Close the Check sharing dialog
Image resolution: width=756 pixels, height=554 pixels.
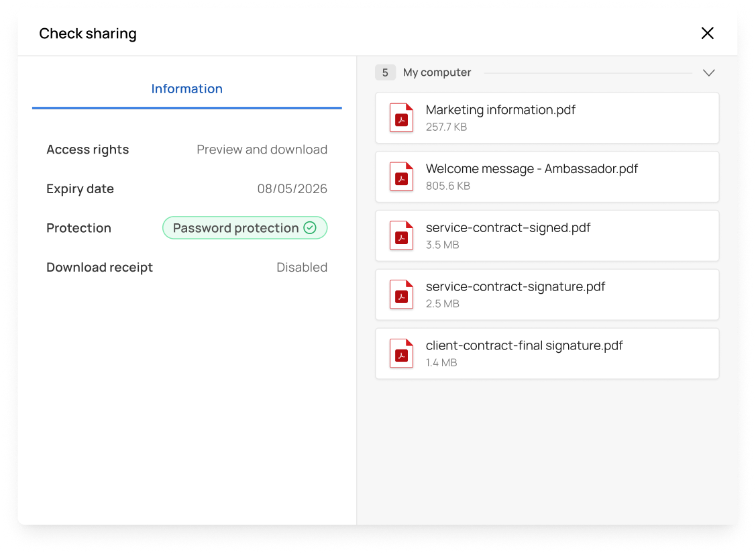coord(707,34)
